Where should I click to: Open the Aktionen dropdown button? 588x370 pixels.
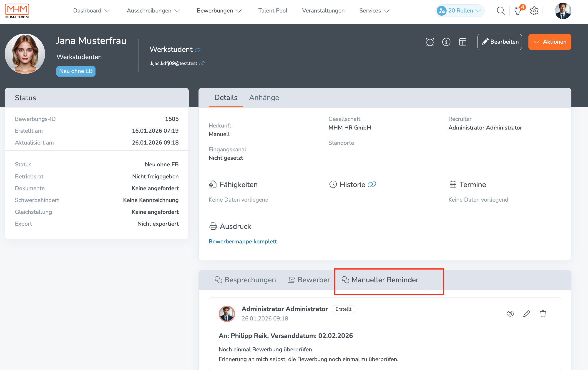(x=549, y=42)
